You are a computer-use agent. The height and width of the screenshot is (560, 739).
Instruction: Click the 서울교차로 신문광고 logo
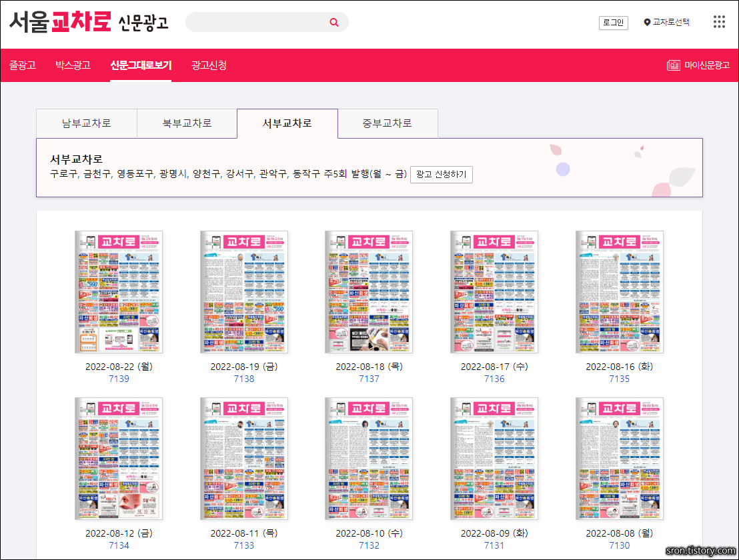click(x=89, y=21)
